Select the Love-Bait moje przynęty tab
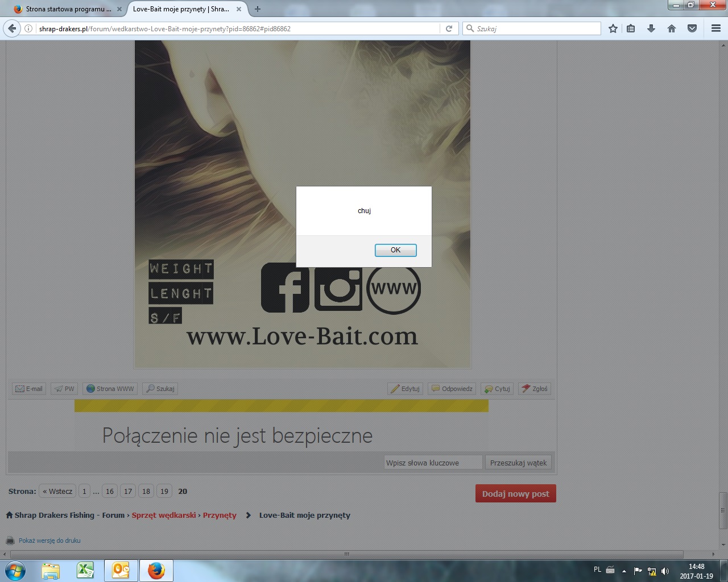This screenshot has height=582, width=728. 181,9
